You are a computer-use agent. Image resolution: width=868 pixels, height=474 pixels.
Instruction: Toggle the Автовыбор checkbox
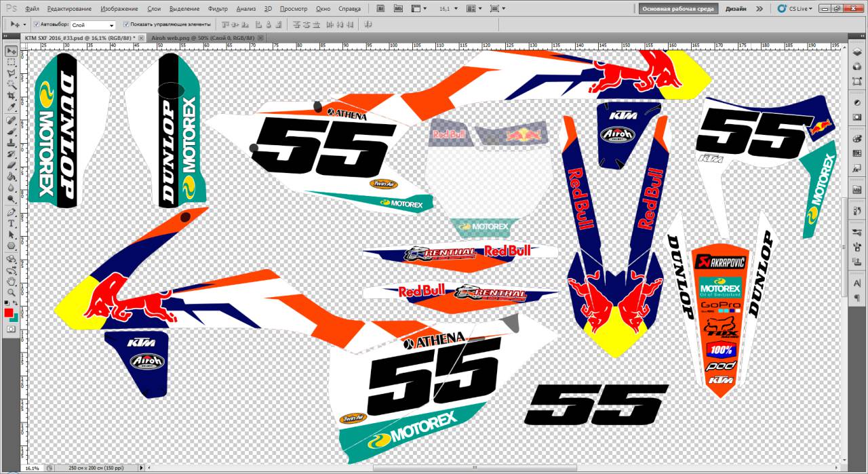click(37, 24)
